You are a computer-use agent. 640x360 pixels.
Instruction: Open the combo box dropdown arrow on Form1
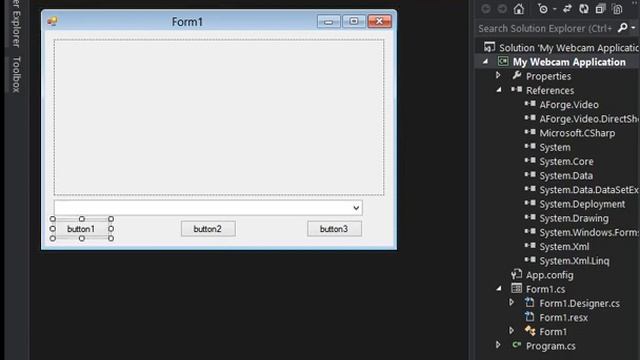(356, 208)
